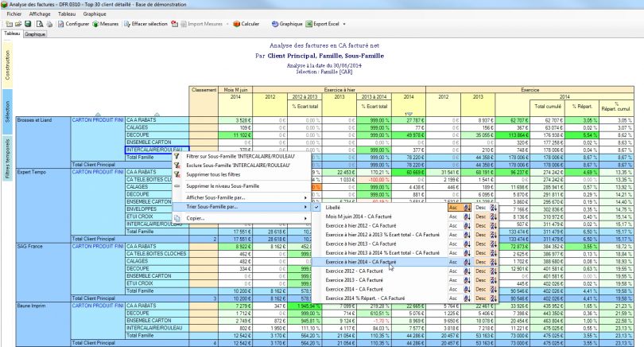Expand the Copier... submenu
644x347 pixels.
click(242, 218)
